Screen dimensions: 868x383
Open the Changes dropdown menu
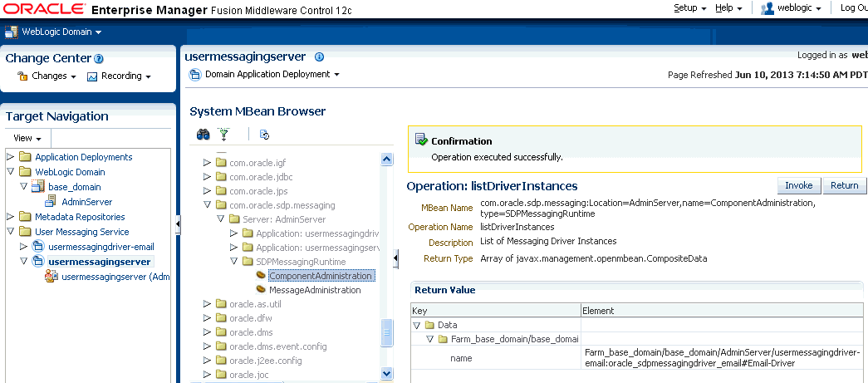[x=54, y=76]
